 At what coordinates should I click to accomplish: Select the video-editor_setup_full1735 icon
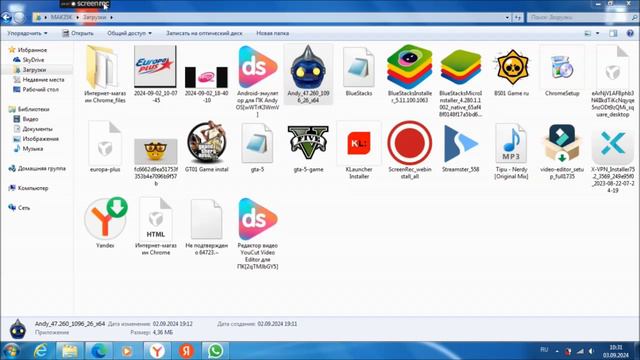pyautogui.click(x=562, y=143)
